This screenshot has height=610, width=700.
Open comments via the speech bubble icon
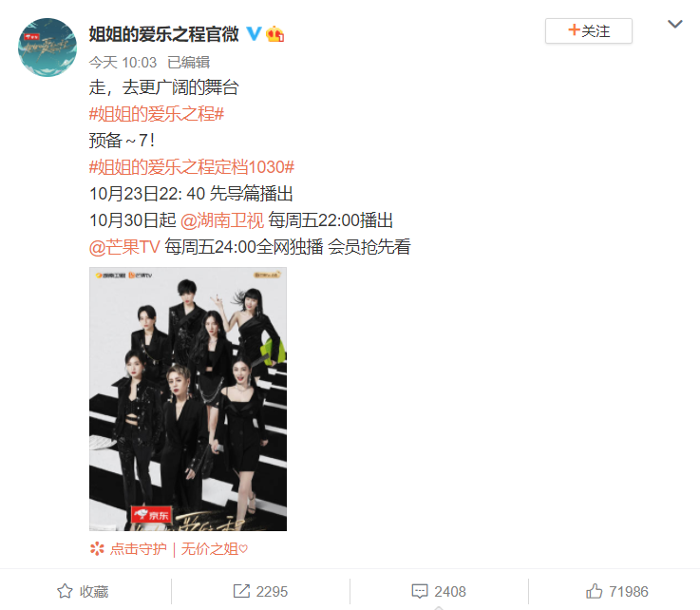tap(420, 591)
